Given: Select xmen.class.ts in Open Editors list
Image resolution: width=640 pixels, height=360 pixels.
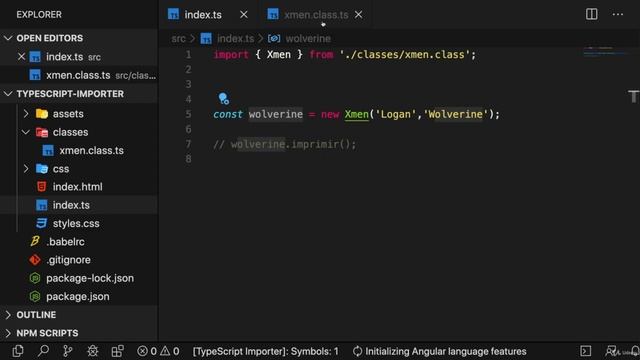Looking at the screenshot, I should point(78,75).
